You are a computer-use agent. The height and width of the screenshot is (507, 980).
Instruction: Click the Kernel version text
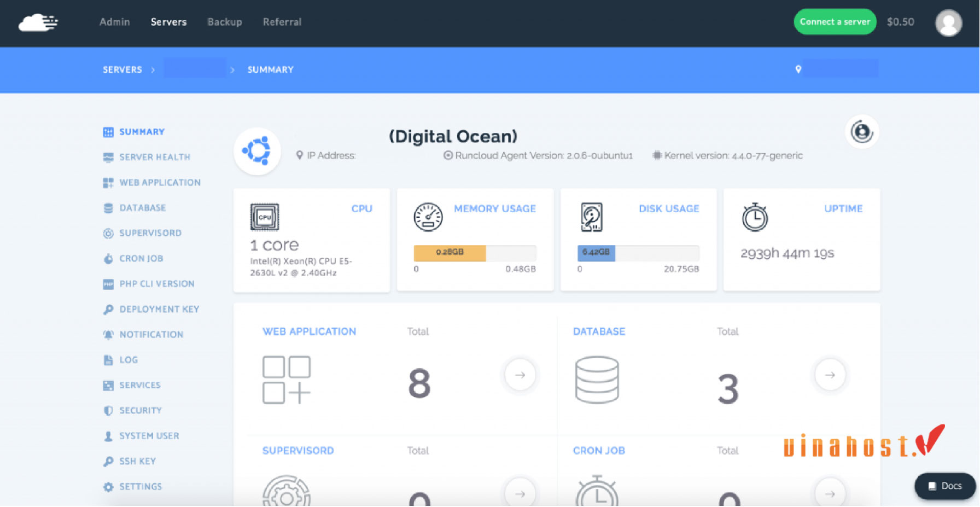point(733,156)
